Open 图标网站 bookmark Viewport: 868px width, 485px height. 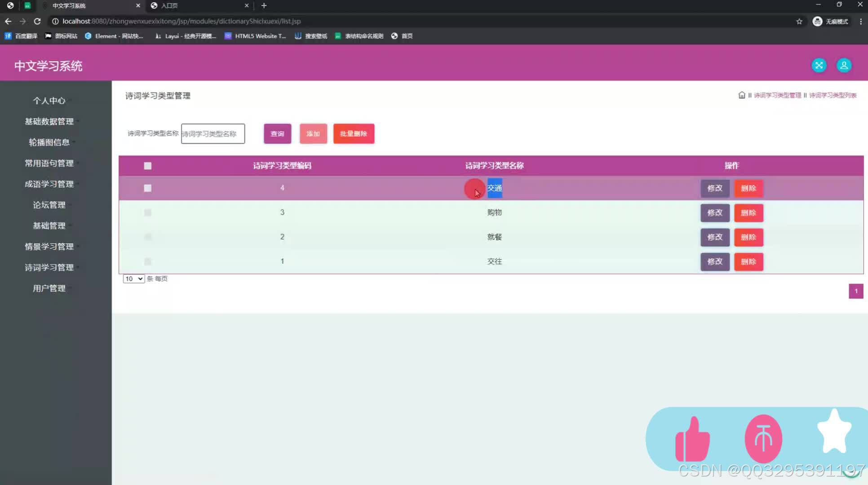coord(61,36)
